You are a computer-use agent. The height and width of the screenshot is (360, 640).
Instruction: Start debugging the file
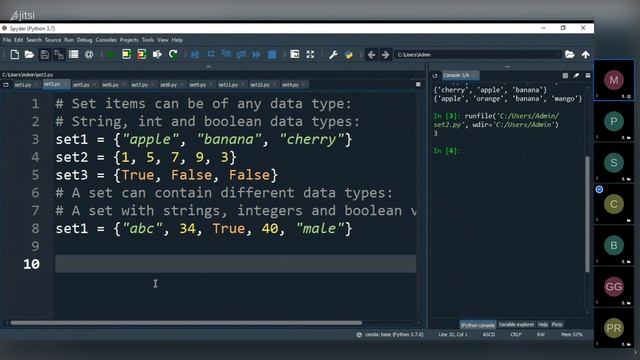pos(195,54)
